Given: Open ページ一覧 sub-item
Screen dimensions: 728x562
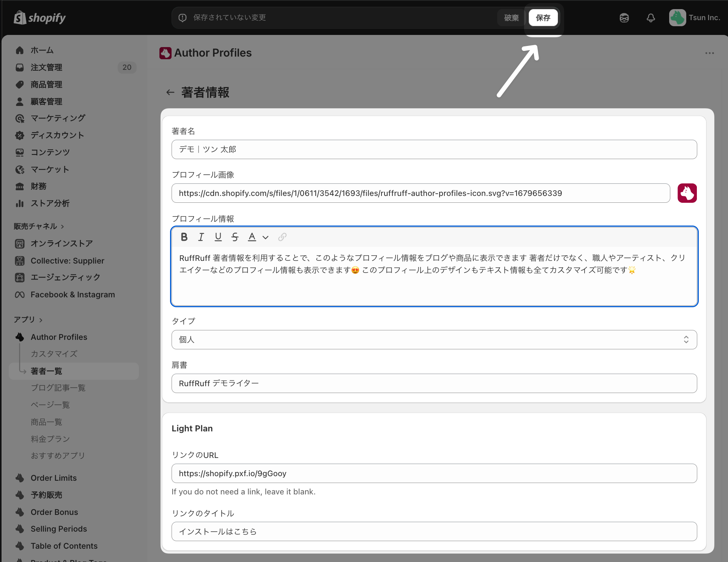Looking at the screenshot, I should pos(50,405).
